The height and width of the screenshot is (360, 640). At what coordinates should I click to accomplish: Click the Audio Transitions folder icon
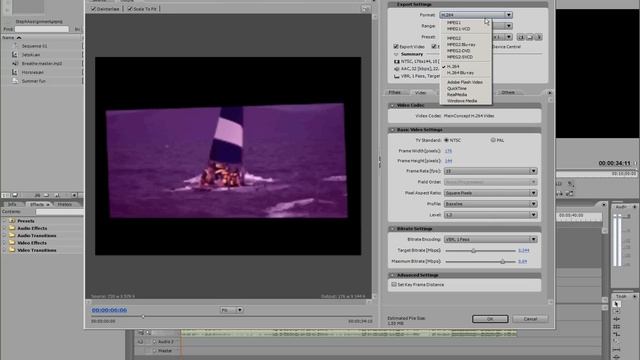[x=12, y=236]
